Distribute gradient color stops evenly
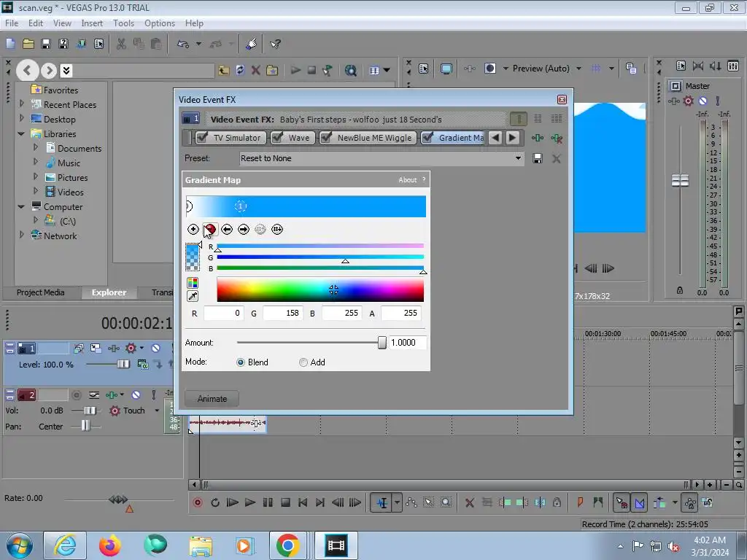This screenshot has width=747, height=560. [x=277, y=230]
